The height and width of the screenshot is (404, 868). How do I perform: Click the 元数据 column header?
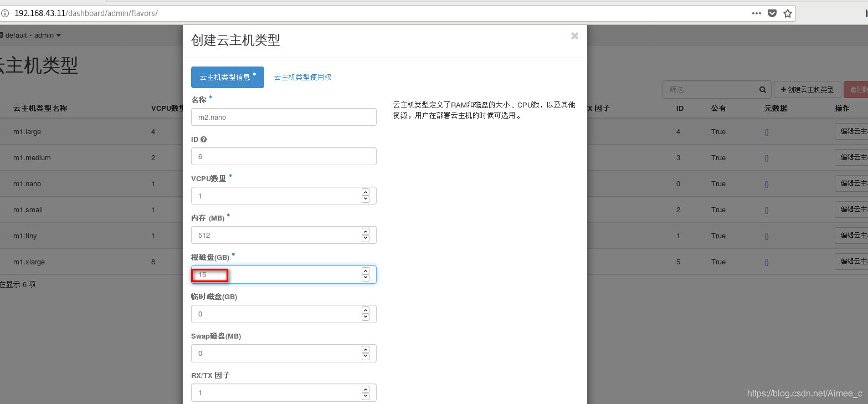coord(775,108)
